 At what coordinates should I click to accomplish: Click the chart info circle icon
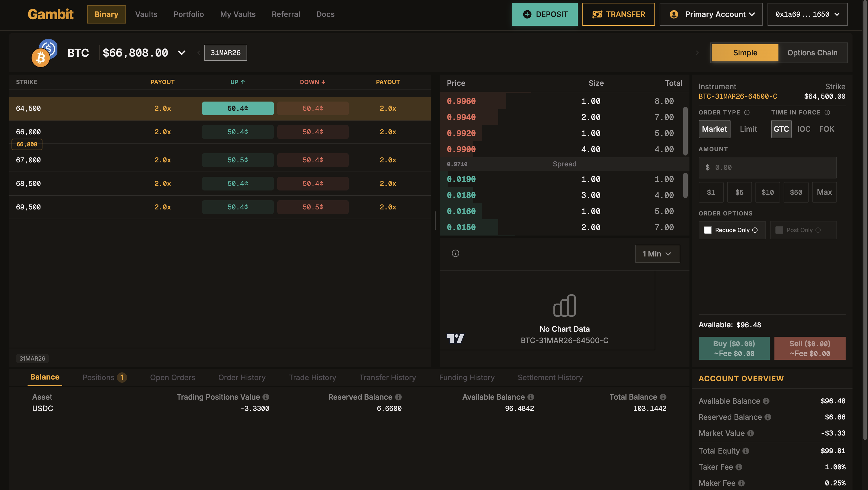click(x=455, y=253)
